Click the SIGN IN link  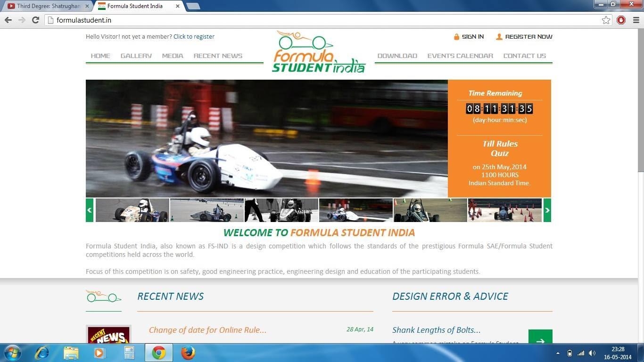(469, 37)
